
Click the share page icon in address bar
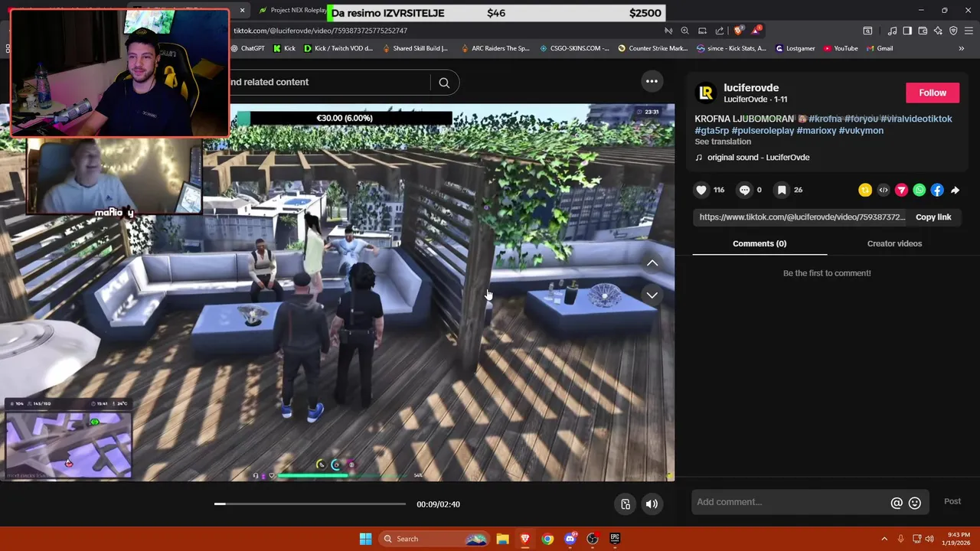click(x=719, y=31)
